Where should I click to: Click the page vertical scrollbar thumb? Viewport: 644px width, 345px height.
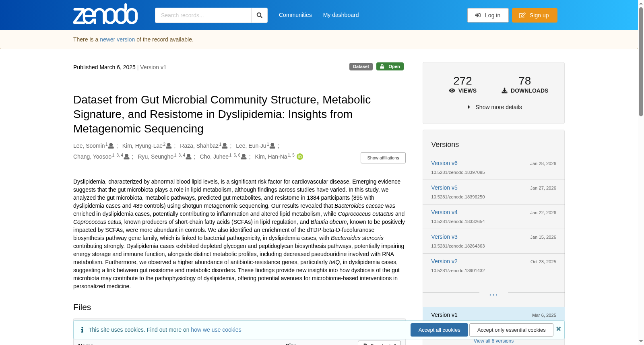(x=641, y=61)
